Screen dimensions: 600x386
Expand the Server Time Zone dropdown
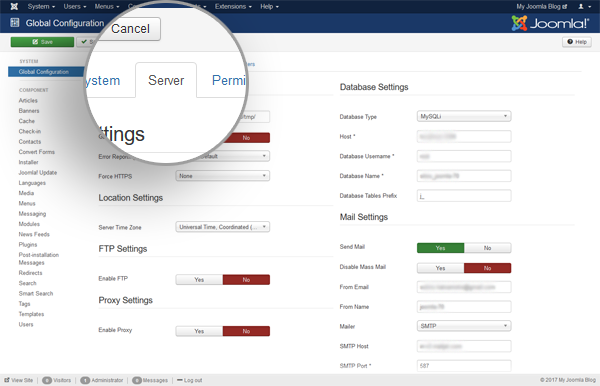coord(222,227)
